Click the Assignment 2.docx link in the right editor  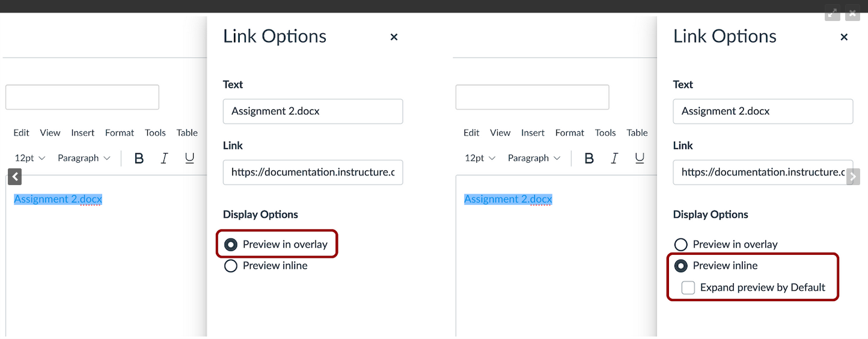pyautogui.click(x=509, y=199)
